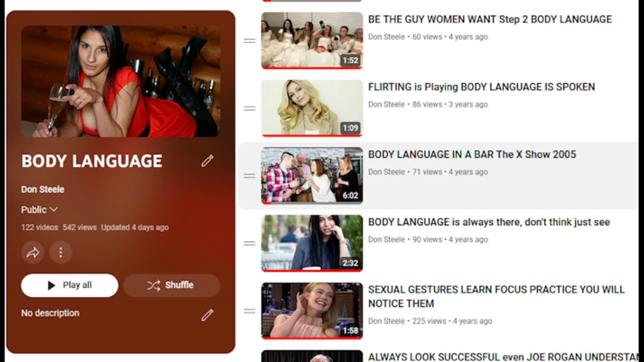The image size is (644, 362).
Task: Play all videos in playlist
Action: (69, 285)
